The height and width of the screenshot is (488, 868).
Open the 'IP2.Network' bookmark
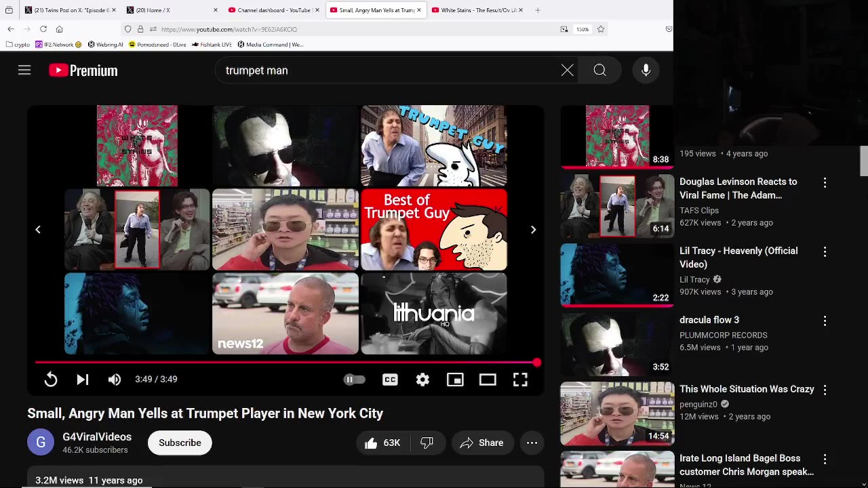(58, 45)
